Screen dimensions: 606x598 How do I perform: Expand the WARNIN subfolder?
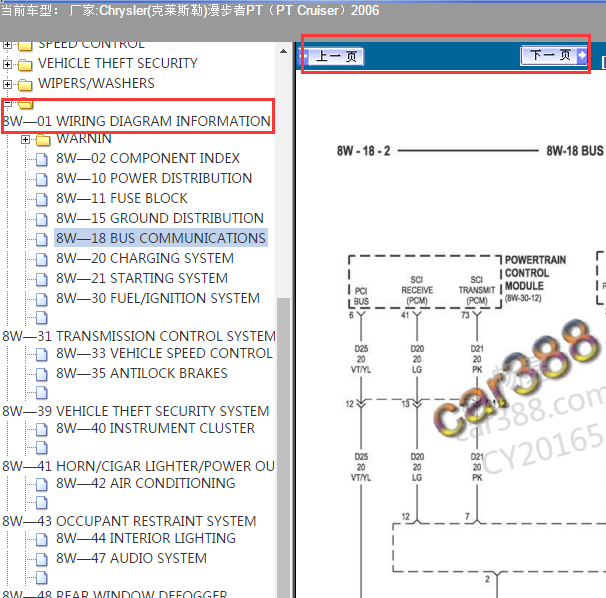[26, 140]
